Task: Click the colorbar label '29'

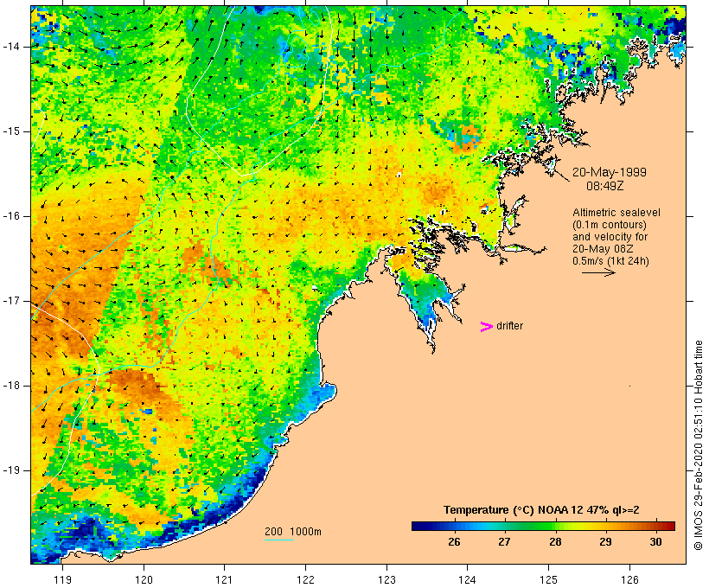Action: pyautogui.click(x=605, y=542)
